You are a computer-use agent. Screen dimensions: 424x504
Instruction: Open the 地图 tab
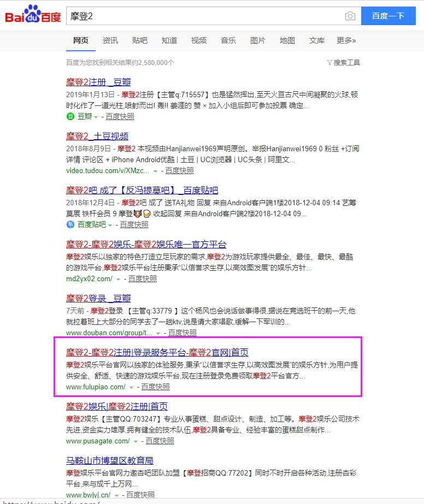[x=287, y=40]
